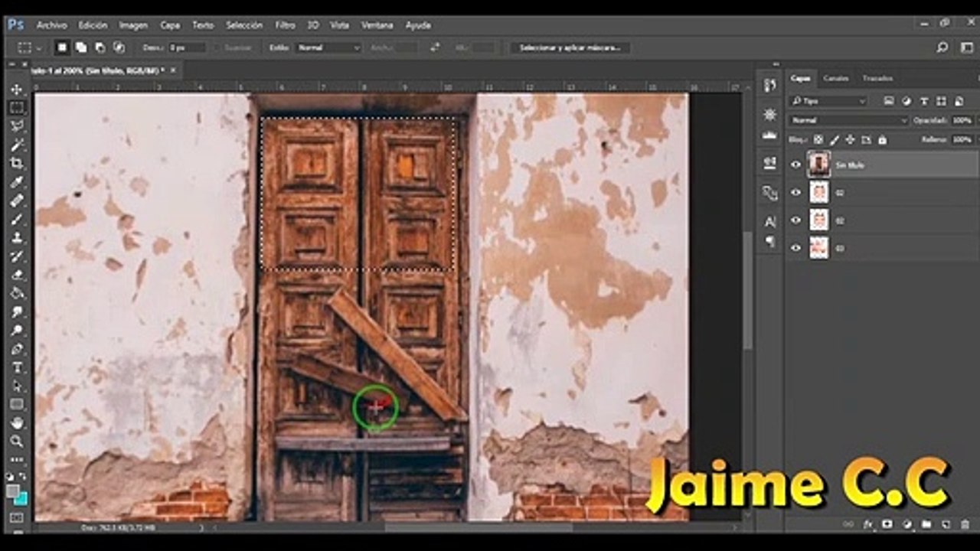This screenshot has height=551, width=980.
Task: Toggle lock position
Action: tap(850, 140)
